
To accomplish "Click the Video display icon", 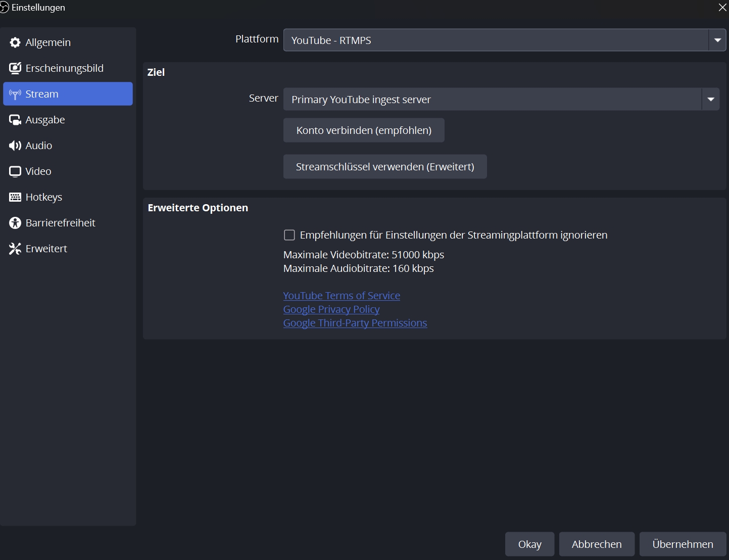I will [x=15, y=171].
